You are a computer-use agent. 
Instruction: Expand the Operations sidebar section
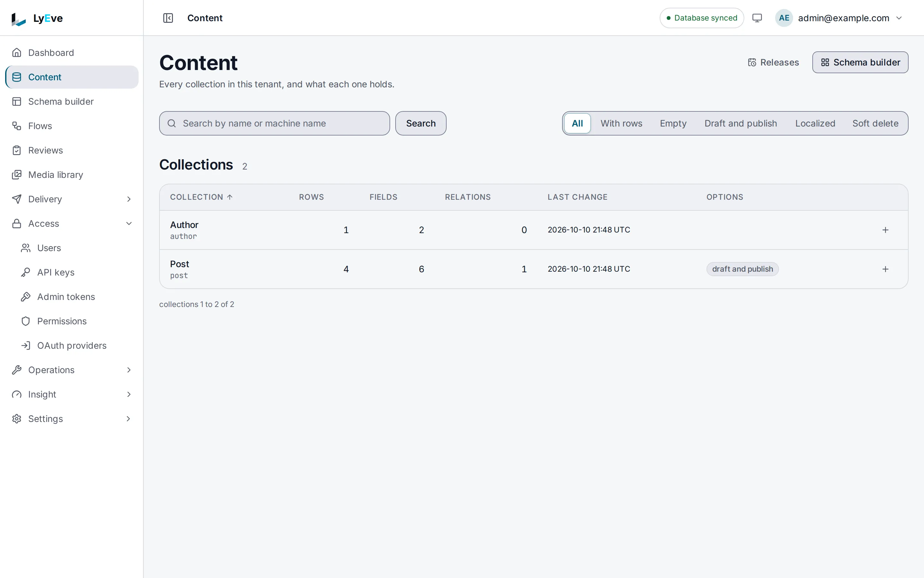(72, 370)
